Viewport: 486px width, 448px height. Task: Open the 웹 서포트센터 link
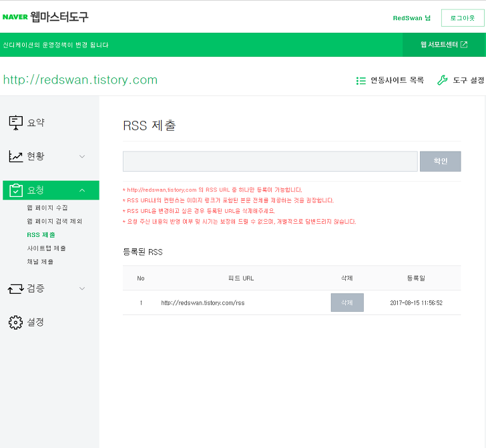click(x=444, y=45)
